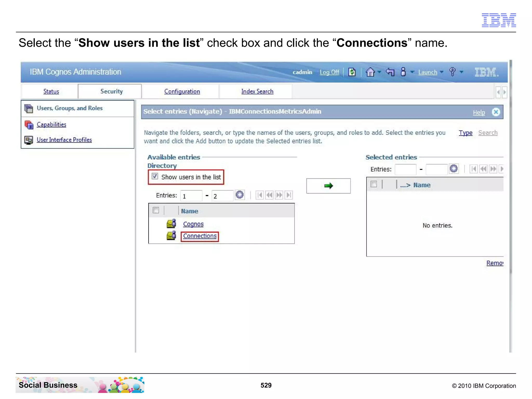Screen dimensions: 532x399
Task: Click the Cognos namespace icon
Action: [x=171, y=224]
